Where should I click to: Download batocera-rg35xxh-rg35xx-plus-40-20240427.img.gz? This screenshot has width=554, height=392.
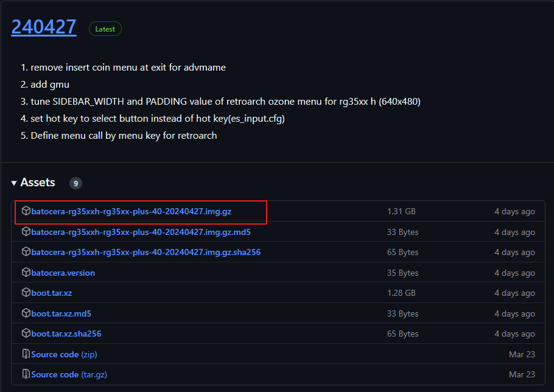tap(131, 212)
